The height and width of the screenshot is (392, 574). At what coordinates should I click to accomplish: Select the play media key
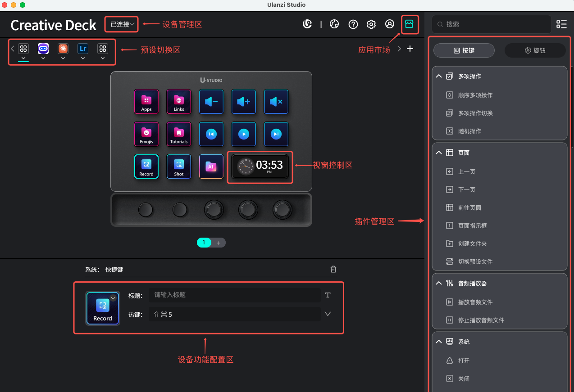[244, 134]
